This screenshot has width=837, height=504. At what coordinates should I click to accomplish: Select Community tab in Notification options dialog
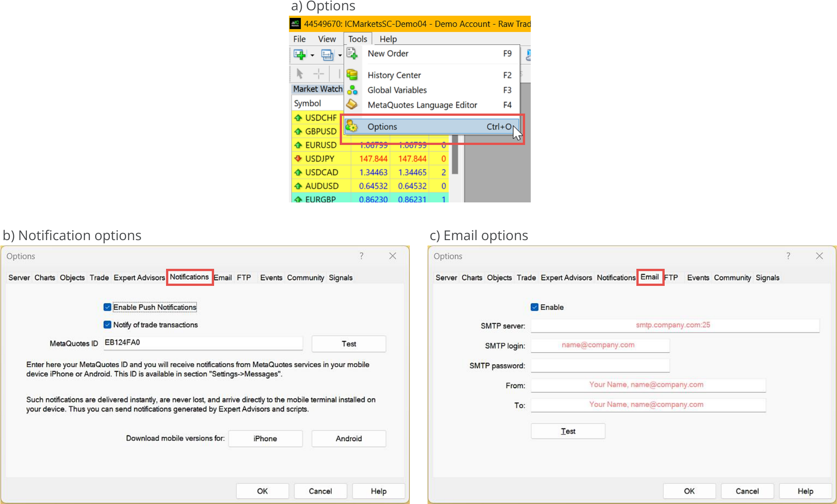click(x=306, y=277)
